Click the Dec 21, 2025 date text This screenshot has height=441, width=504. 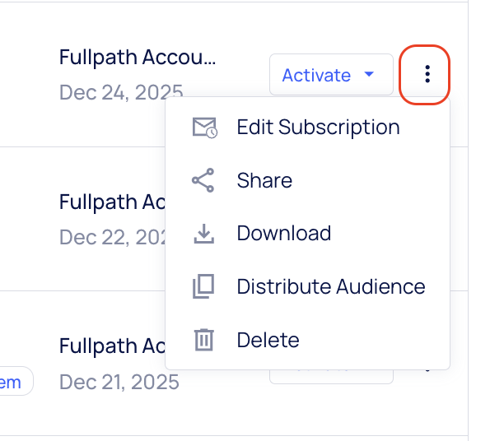(x=119, y=383)
